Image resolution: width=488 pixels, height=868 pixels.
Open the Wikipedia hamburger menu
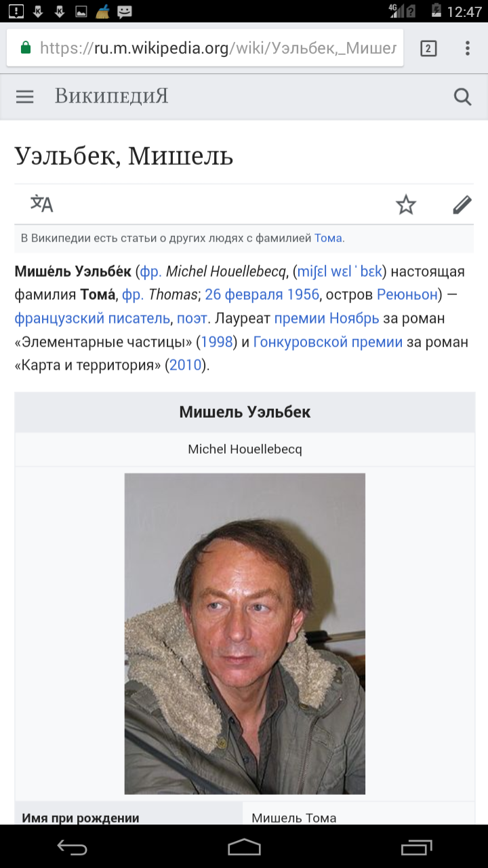pos(25,97)
